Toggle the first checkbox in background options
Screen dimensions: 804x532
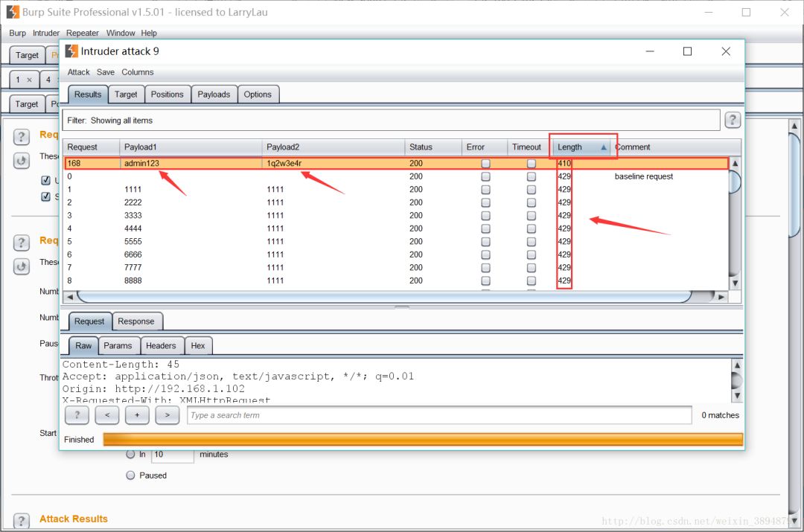click(x=45, y=180)
